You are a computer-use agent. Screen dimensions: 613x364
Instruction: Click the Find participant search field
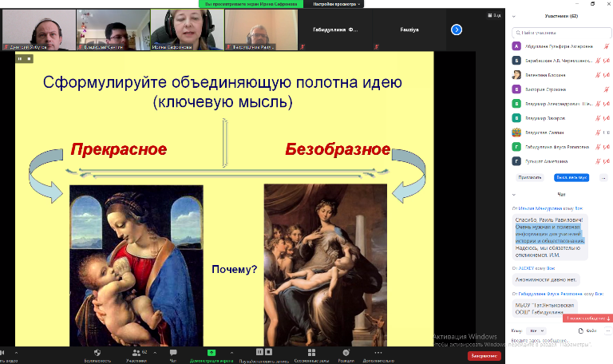[x=561, y=33]
